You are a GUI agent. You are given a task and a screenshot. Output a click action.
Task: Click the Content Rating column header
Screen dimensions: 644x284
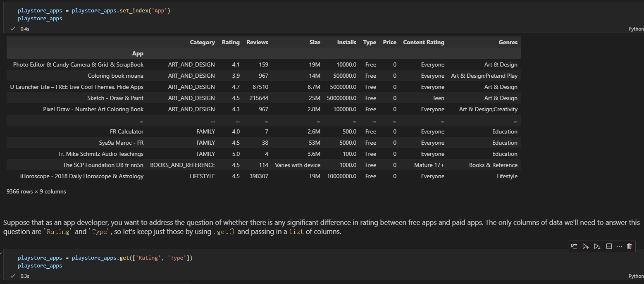pyautogui.click(x=424, y=42)
